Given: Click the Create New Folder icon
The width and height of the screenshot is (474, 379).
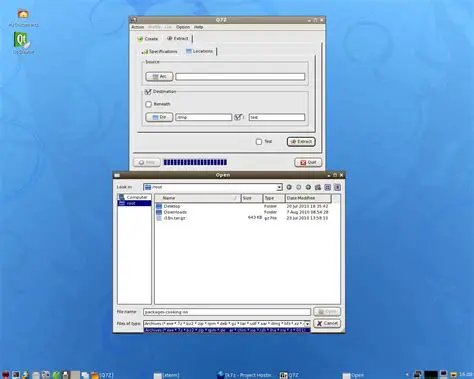Looking at the screenshot, I should click(318, 187).
